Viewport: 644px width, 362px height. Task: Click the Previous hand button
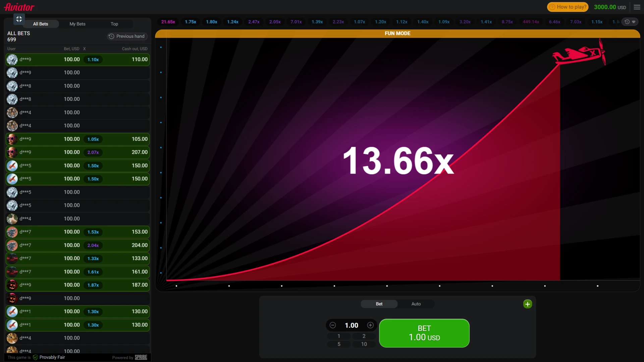[x=127, y=36]
